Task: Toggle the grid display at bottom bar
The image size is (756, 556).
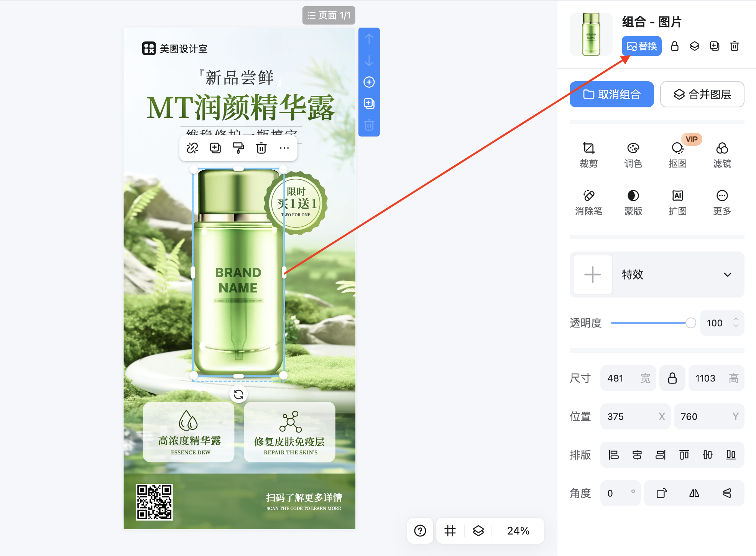Action: point(450,531)
